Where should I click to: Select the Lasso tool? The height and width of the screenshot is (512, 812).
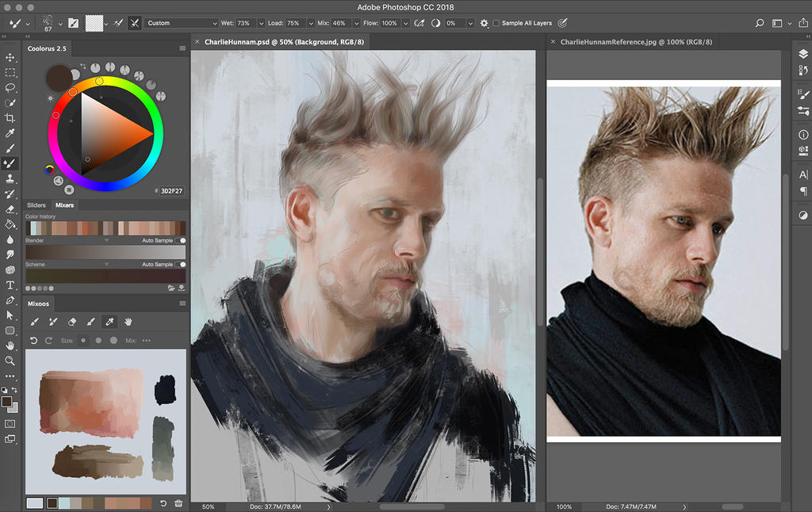(x=10, y=87)
